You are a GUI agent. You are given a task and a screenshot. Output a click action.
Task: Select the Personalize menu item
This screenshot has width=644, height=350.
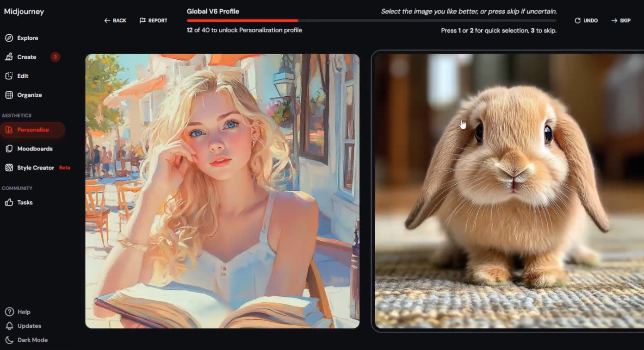pos(32,130)
